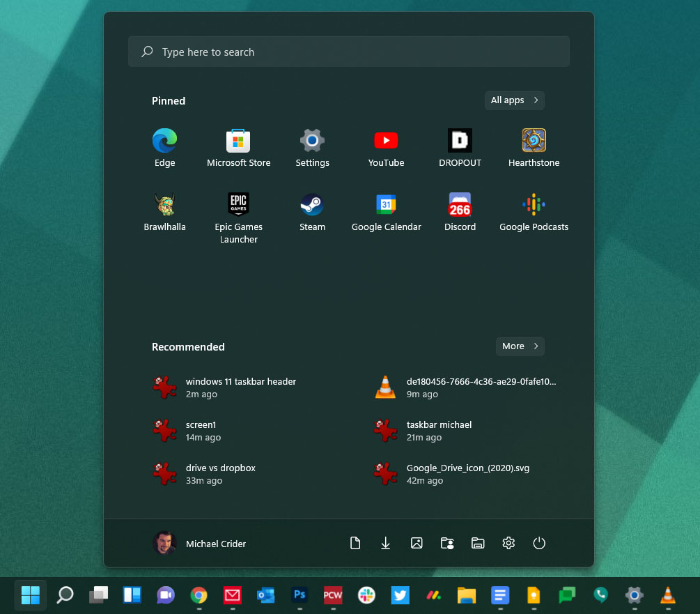The height and width of the screenshot is (614, 700).
Task: Open Task View on the taskbar
Action: tap(99, 595)
